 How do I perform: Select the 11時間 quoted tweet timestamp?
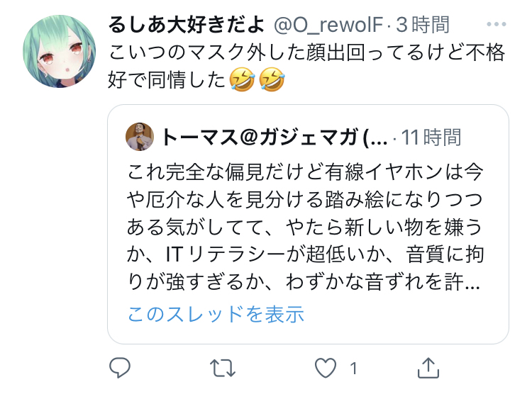pos(431,137)
